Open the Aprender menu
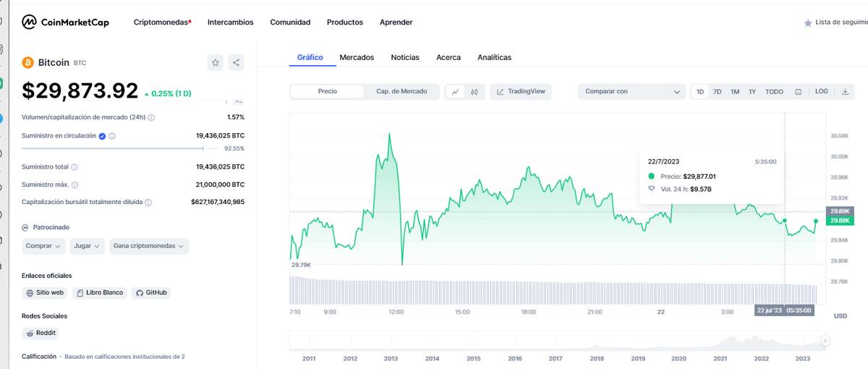Screen dimensions: 868x369 click(x=396, y=22)
